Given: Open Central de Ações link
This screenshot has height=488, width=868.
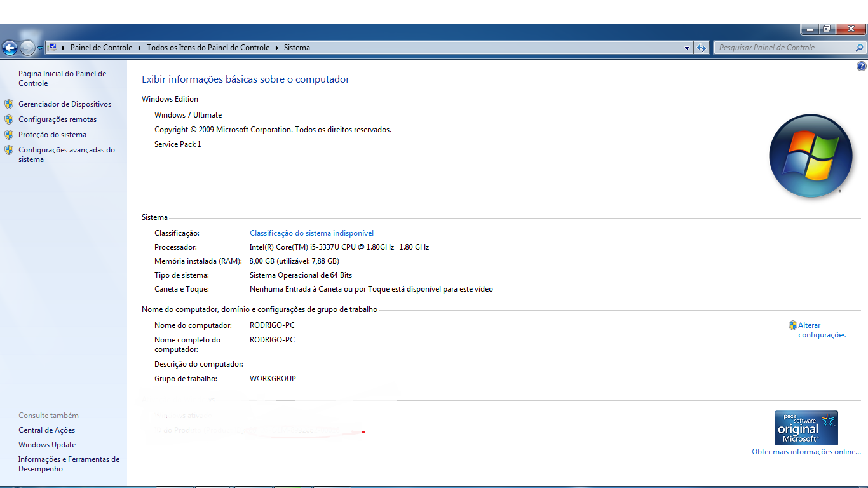Looking at the screenshot, I should 46,430.
